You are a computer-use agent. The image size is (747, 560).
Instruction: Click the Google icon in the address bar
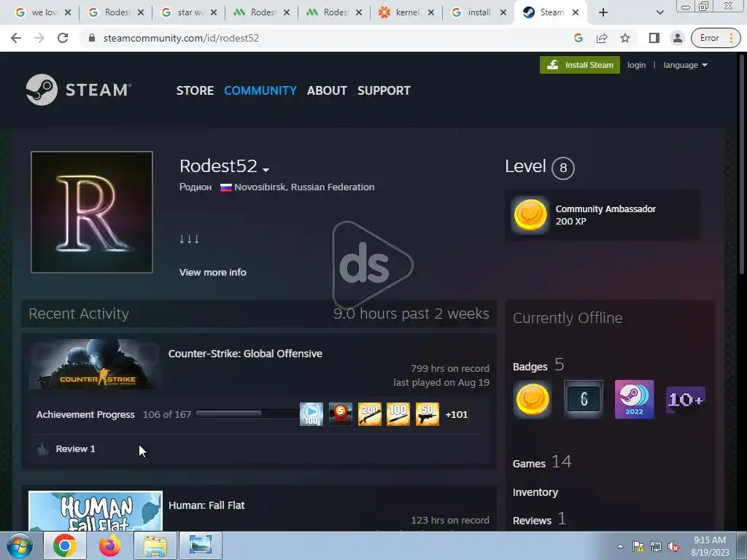coord(578,38)
